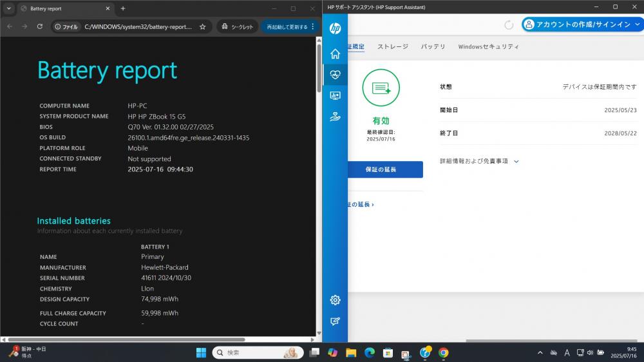644x362 pixels.
Task: Open the Chrome tab search dropdown arrow
Action: tap(8, 8)
